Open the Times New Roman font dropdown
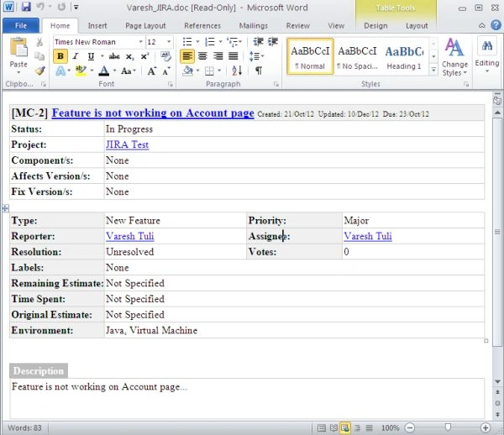 140,42
